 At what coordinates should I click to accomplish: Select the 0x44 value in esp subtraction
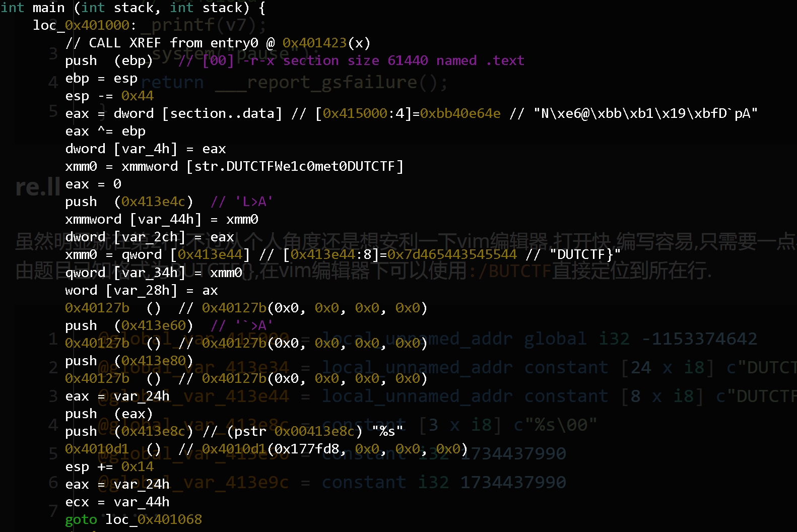[137, 96]
